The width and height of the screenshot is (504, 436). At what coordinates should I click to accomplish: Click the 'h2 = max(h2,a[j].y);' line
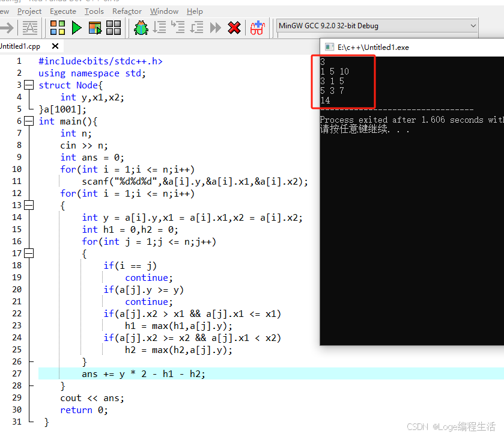178,350
